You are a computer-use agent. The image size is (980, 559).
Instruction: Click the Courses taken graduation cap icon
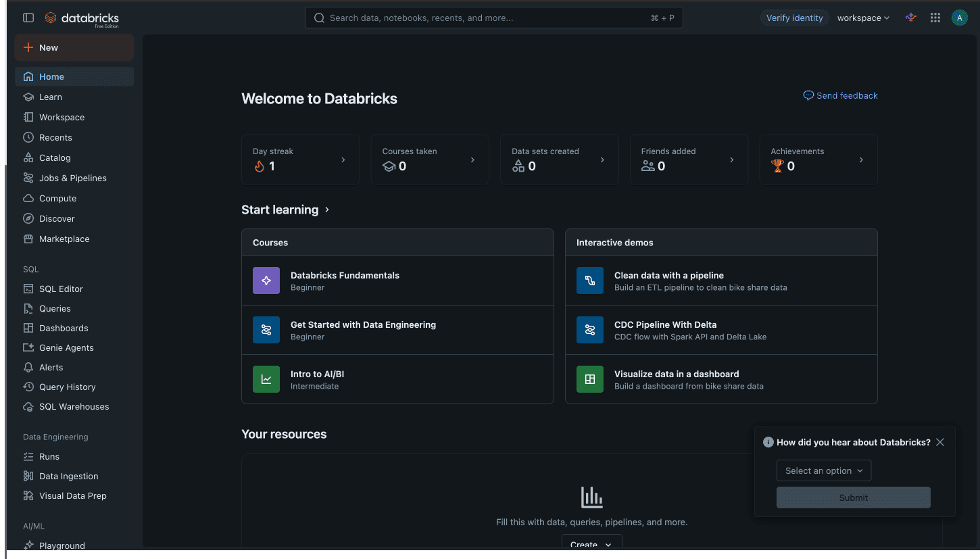[x=389, y=166]
